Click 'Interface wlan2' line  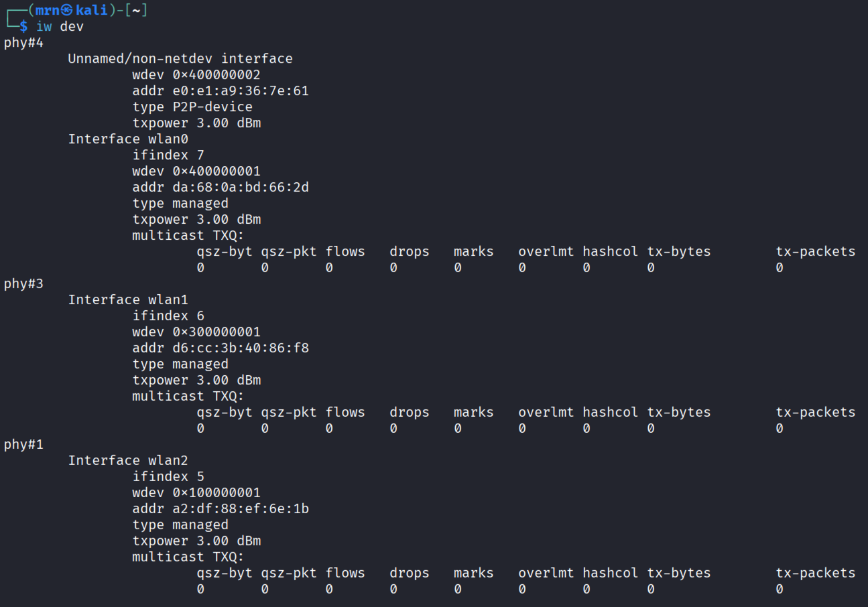tap(128, 461)
